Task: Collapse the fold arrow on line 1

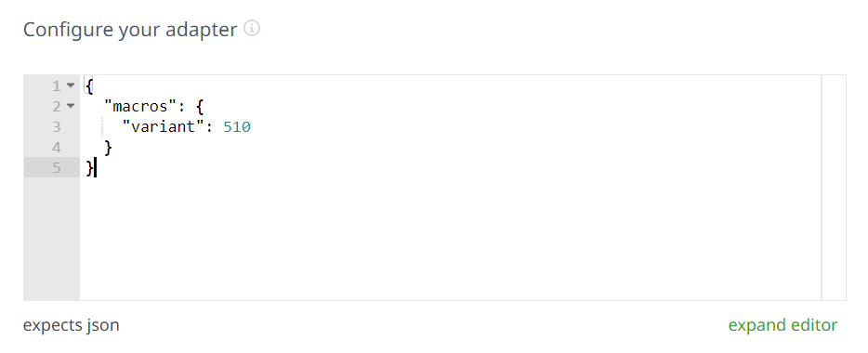Action: click(x=71, y=85)
